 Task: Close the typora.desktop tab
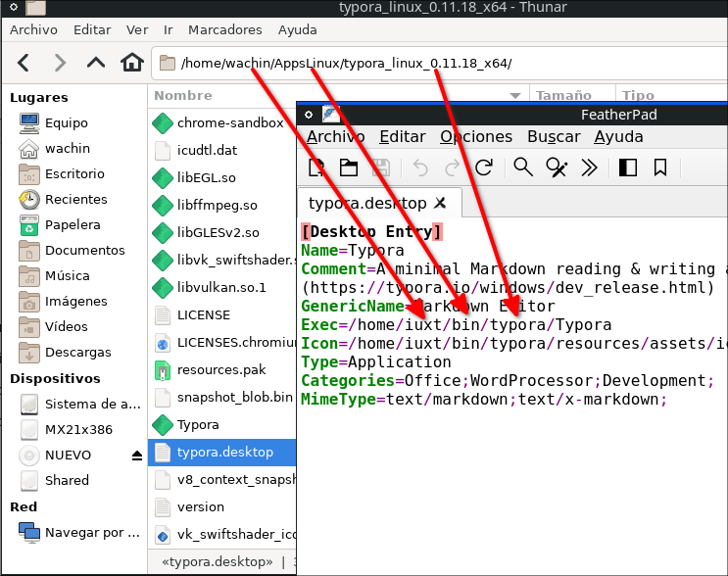click(440, 203)
